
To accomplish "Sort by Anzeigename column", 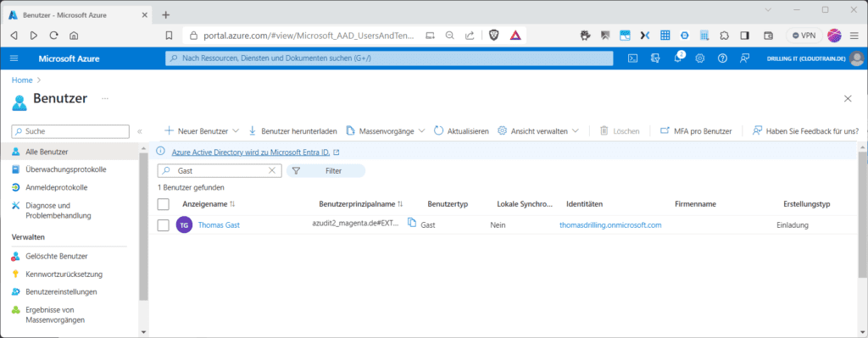I will [209, 204].
